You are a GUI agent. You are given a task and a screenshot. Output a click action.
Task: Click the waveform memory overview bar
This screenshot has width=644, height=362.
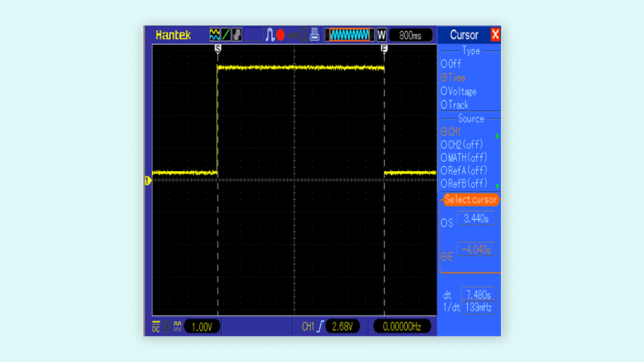(x=349, y=35)
